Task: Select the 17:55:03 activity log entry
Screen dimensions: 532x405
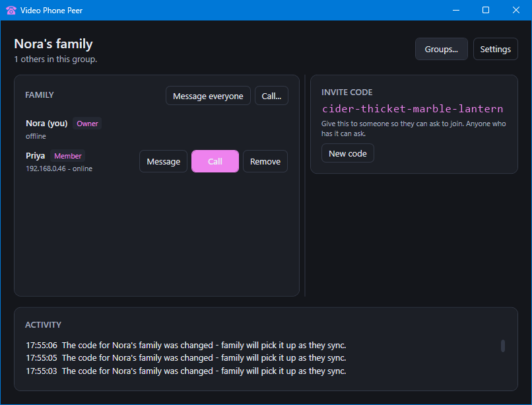Action: click(x=186, y=371)
